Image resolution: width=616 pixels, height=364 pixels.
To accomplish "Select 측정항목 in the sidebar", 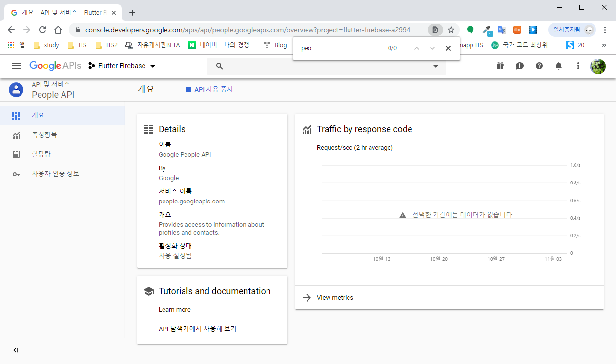I will (x=62, y=135).
